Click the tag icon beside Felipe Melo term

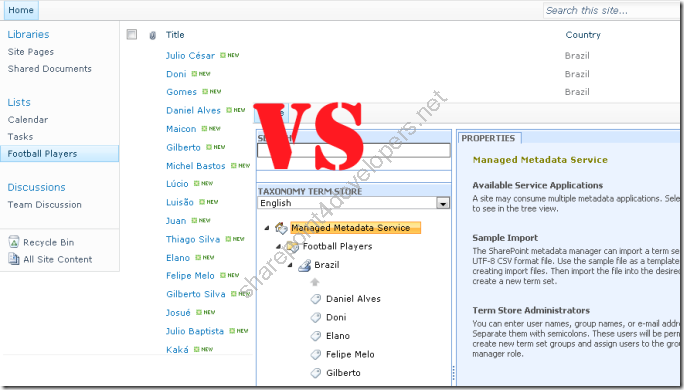click(315, 355)
